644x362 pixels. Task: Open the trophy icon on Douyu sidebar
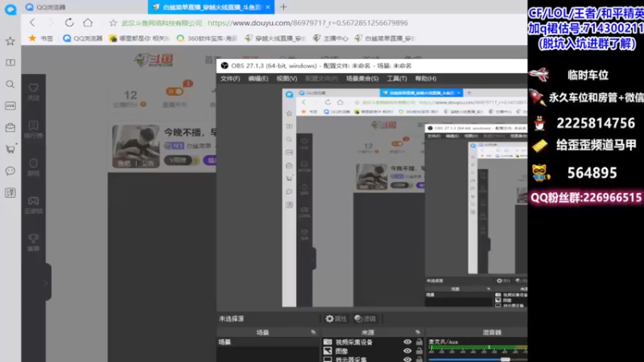(33, 243)
